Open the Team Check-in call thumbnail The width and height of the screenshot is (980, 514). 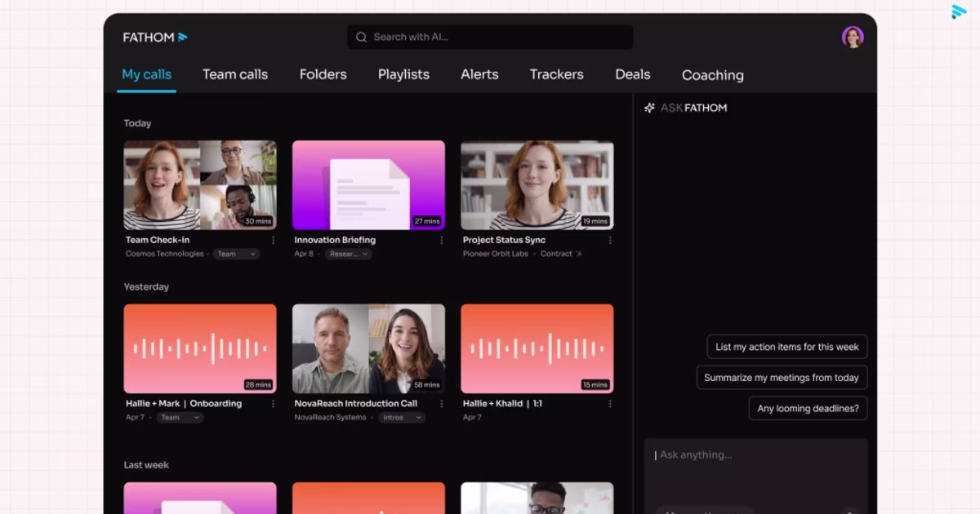(x=200, y=185)
